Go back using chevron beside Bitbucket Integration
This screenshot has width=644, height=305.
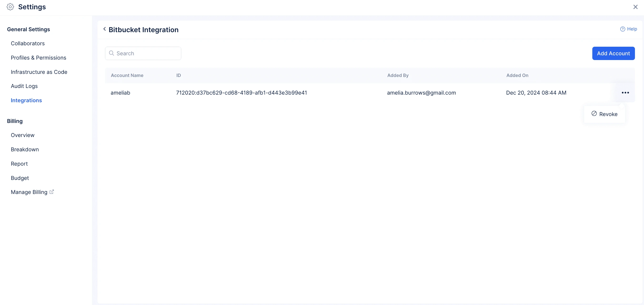pyautogui.click(x=105, y=29)
